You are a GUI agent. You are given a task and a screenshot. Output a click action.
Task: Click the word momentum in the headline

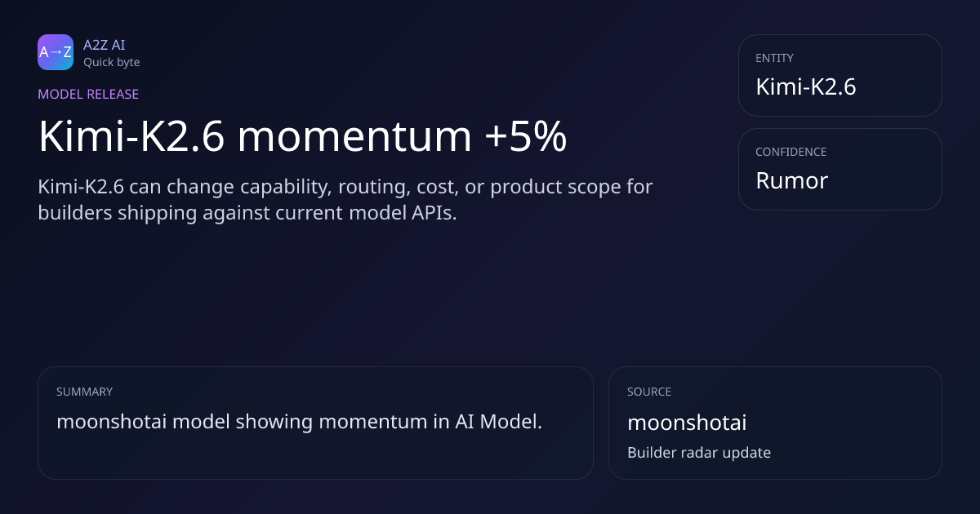coord(354,137)
